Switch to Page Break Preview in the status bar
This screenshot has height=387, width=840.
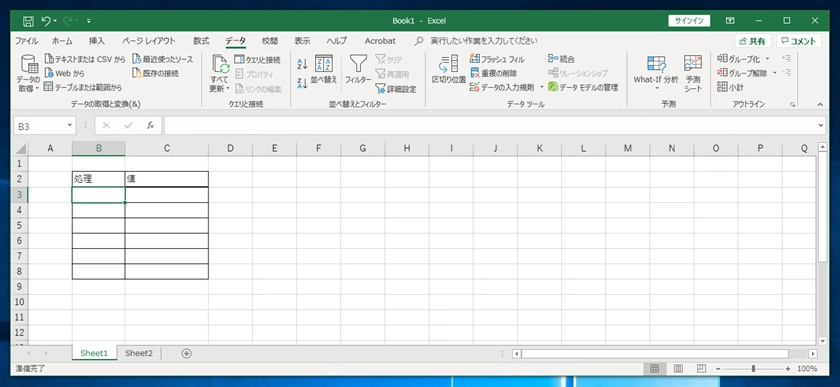point(701,369)
